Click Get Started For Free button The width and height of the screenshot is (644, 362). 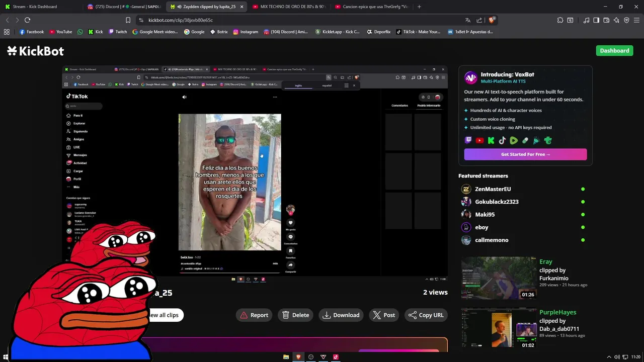click(x=525, y=154)
